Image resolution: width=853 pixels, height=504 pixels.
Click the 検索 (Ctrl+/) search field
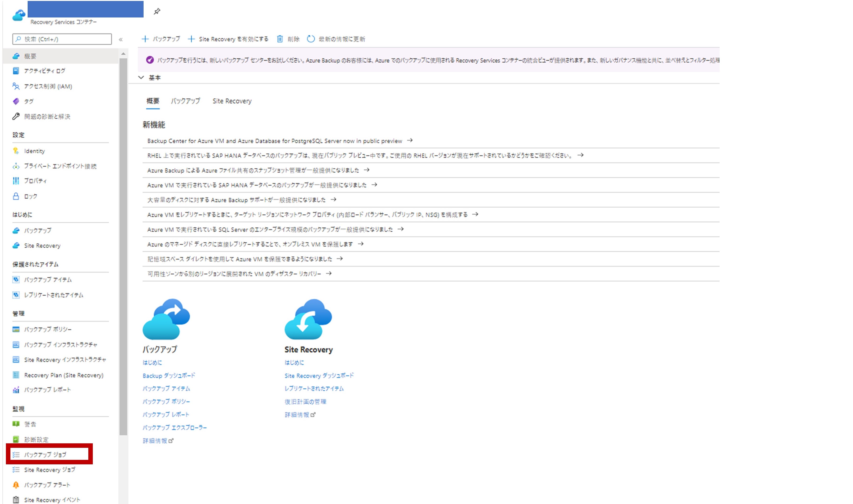(x=62, y=39)
